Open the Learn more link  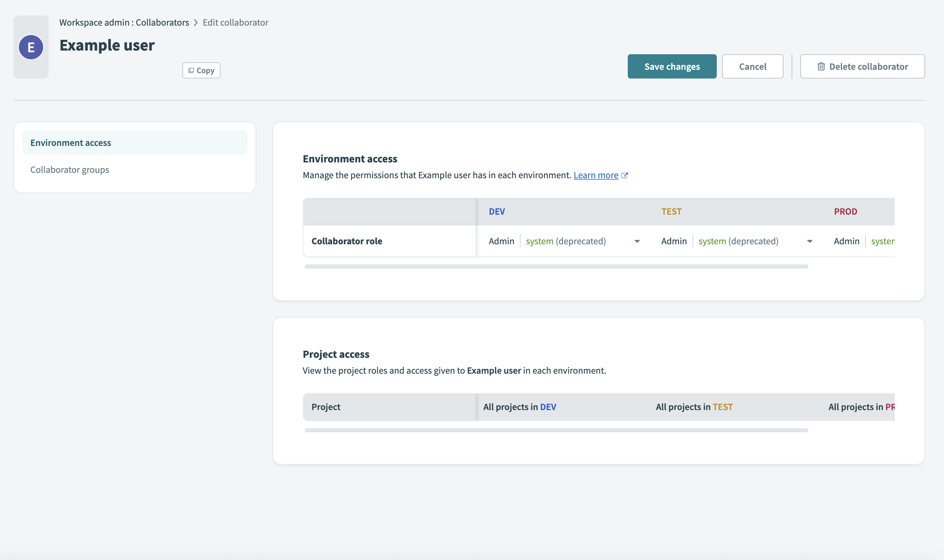click(x=596, y=176)
